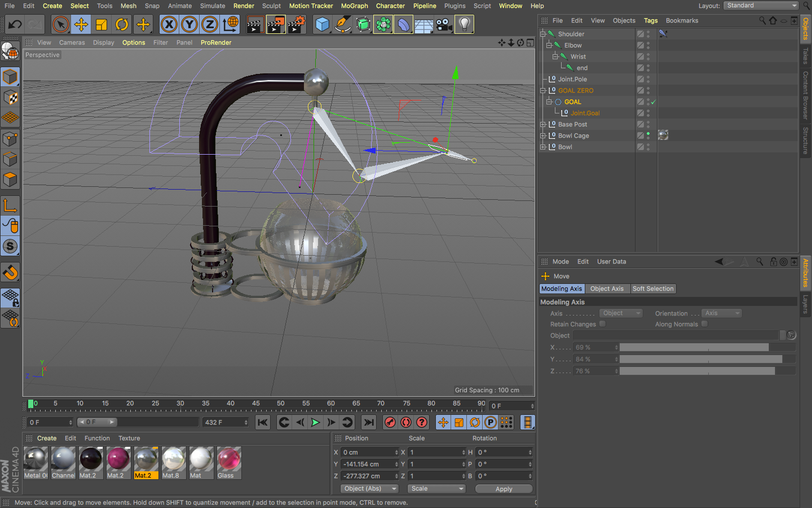This screenshot has width=812, height=508.
Task: Select the Channel material thumbnail
Action: tap(63, 462)
